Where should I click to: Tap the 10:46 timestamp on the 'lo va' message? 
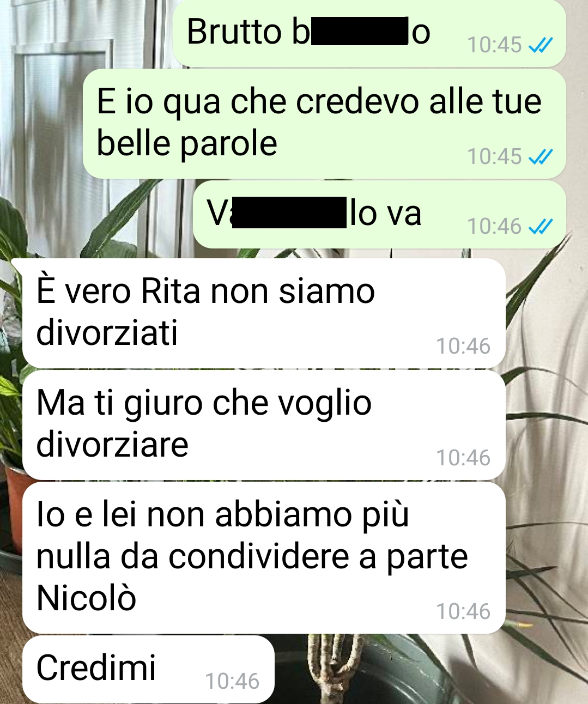click(x=495, y=226)
